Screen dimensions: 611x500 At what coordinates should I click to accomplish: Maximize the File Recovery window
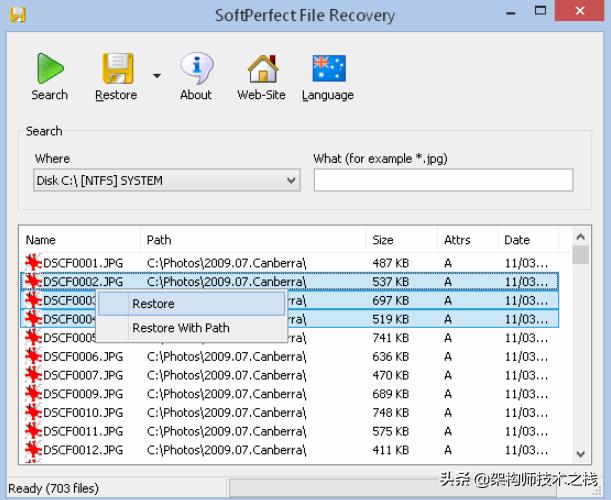pos(540,11)
